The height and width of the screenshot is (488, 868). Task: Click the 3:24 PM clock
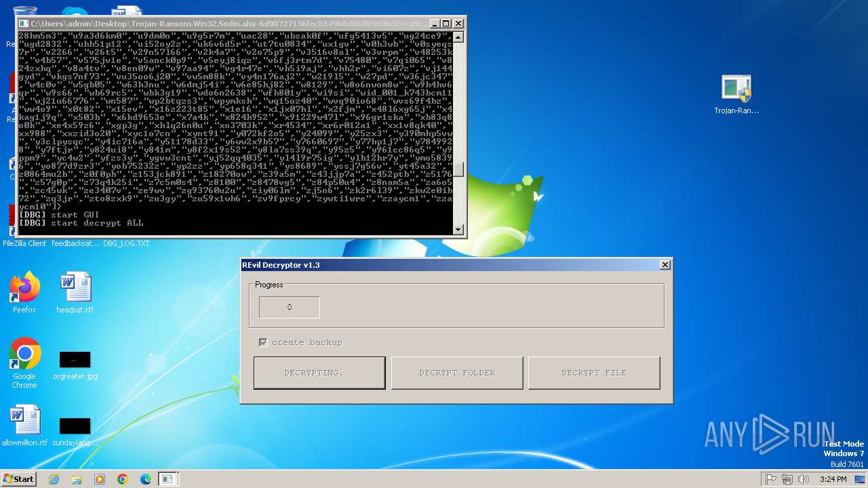(833, 479)
